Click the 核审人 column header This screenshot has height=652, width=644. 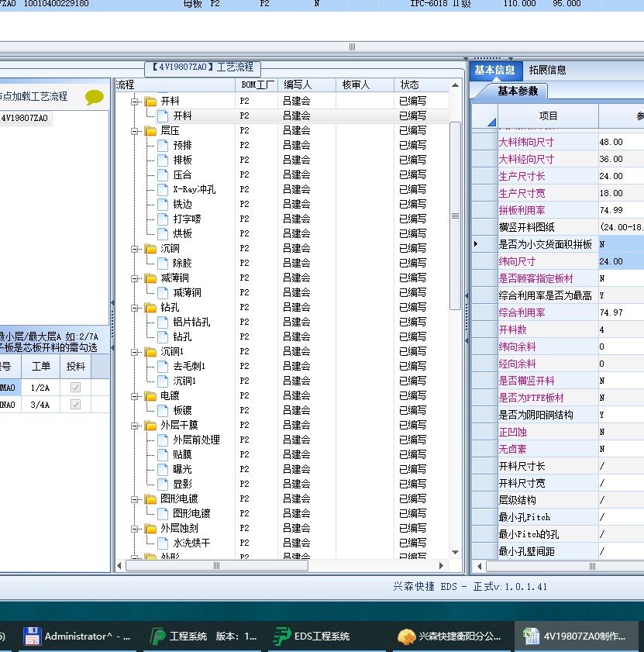tap(364, 85)
